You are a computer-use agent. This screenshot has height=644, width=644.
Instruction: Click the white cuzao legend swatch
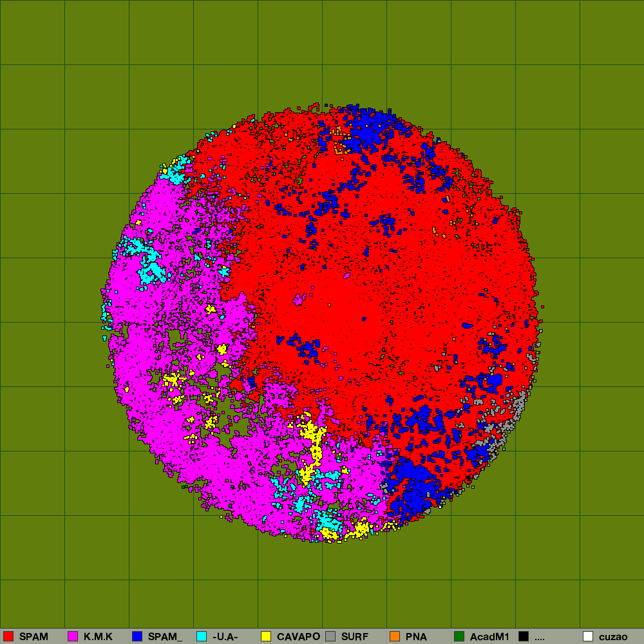pos(588,636)
